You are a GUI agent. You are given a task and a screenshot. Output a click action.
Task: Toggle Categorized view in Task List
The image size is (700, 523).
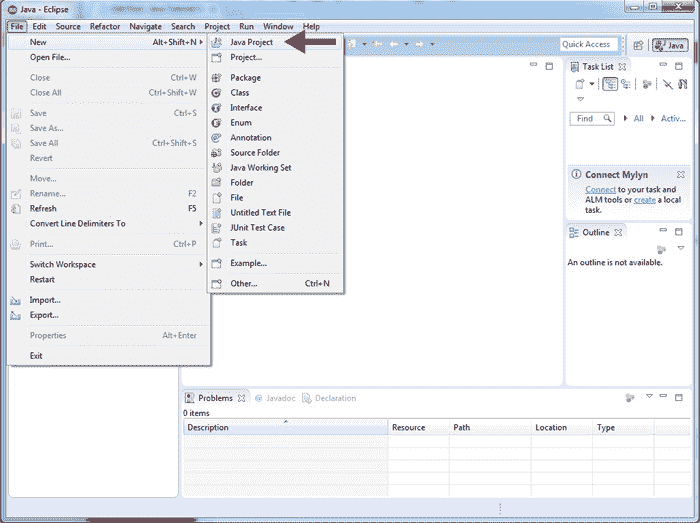click(610, 84)
